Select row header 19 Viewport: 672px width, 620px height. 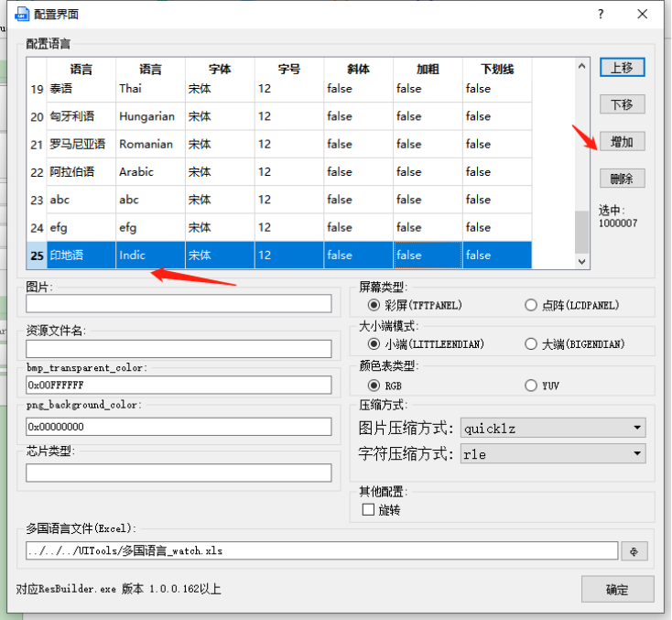(x=37, y=89)
